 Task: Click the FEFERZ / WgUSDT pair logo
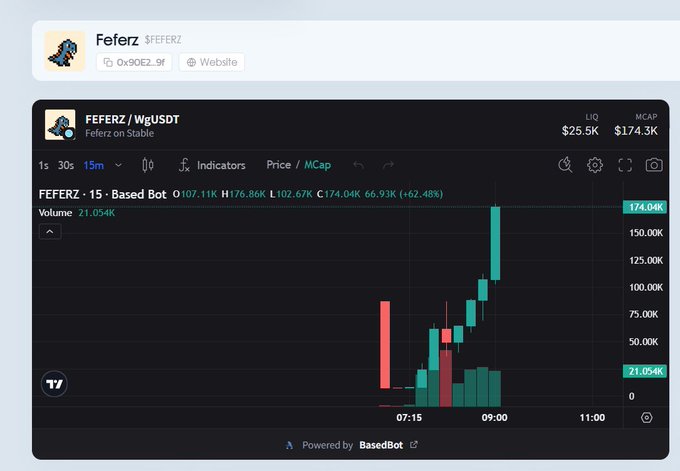coord(60,125)
